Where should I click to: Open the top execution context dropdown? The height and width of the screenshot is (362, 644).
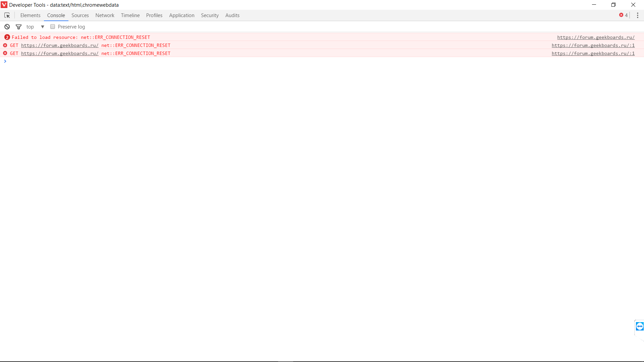(x=30, y=27)
